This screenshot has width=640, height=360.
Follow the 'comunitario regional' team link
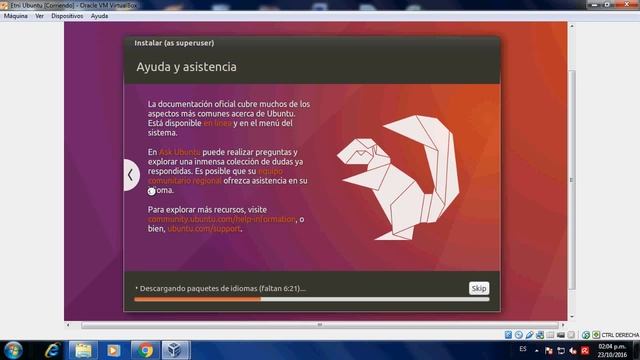[184, 180]
